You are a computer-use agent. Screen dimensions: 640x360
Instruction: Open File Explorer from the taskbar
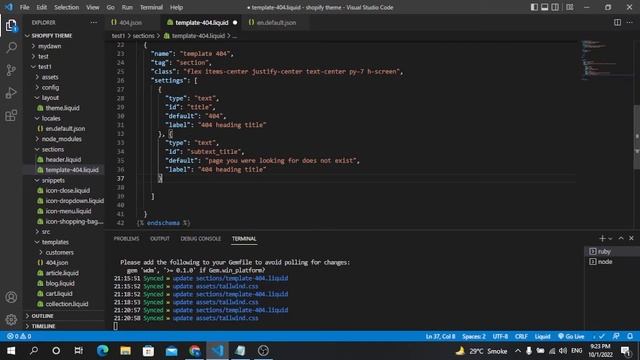pyautogui.click(x=125, y=351)
